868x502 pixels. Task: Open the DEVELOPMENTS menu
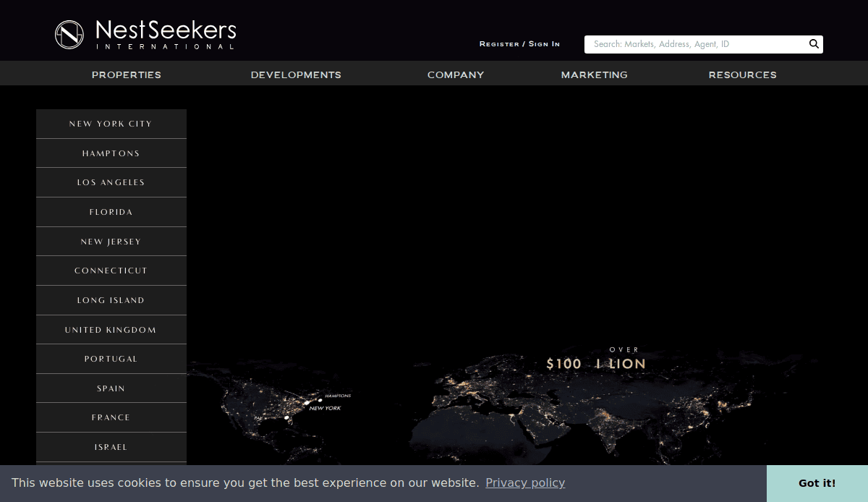point(296,75)
